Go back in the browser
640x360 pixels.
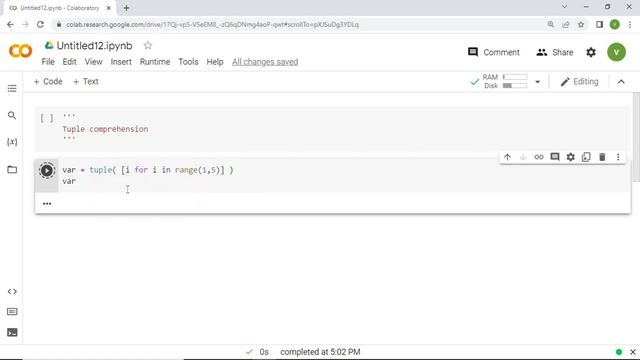10,24
